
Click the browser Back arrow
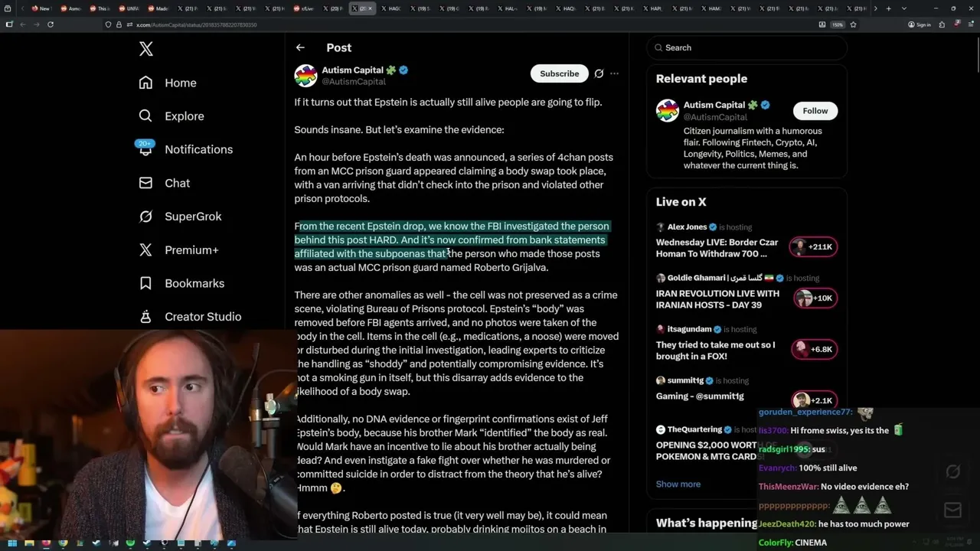point(22,24)
